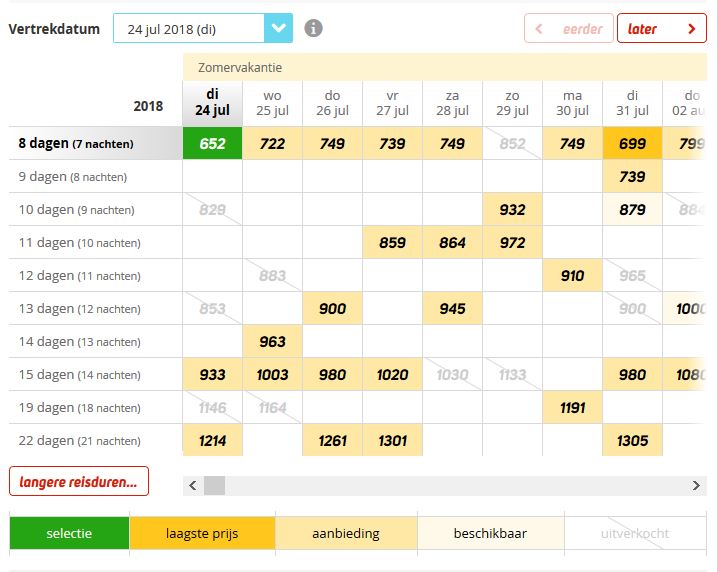Image resolution: width=717 pixels, height=572 pixels.
Task: Click the wo 25 jul column header
Action: click(x=273, y=103)
